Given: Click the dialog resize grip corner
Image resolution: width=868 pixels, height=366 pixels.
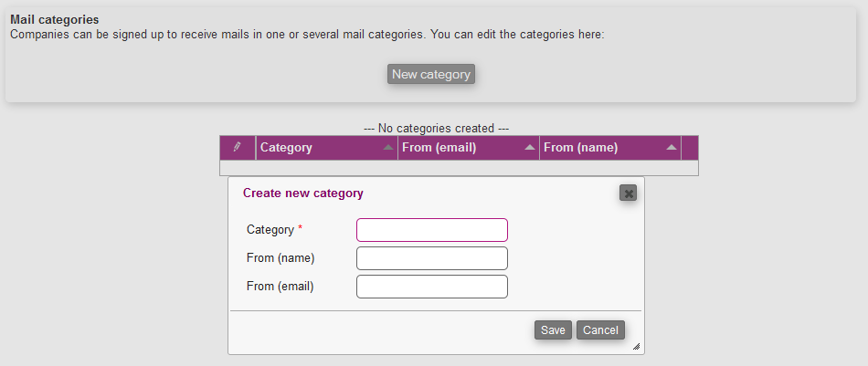Looking at the screenshot, I should 636,347.
